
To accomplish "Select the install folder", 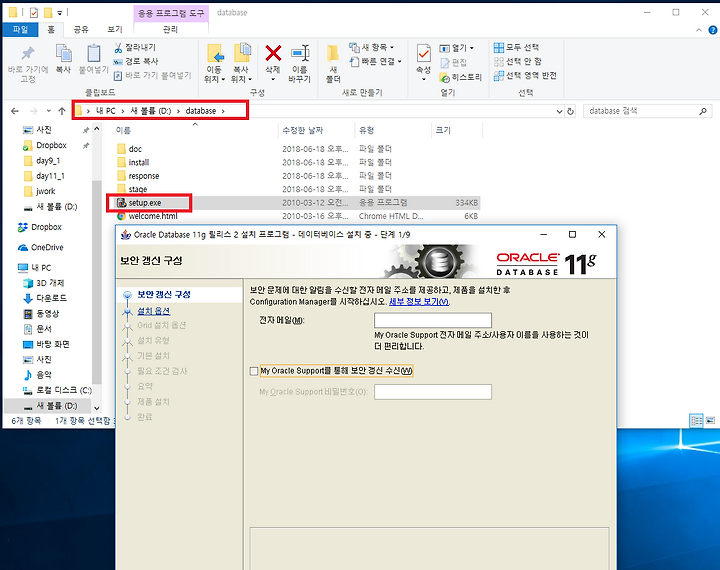I will click(x=139, y=162).
